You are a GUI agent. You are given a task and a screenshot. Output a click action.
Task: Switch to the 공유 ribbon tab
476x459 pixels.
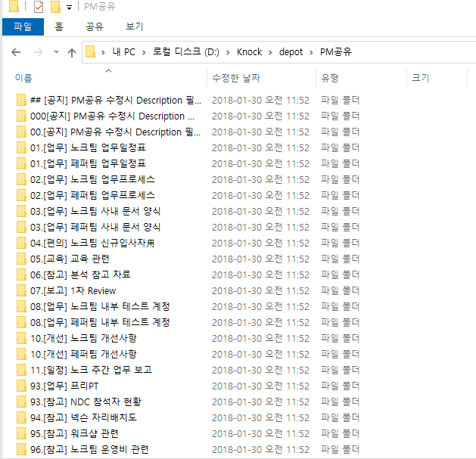tap(95, 26)
